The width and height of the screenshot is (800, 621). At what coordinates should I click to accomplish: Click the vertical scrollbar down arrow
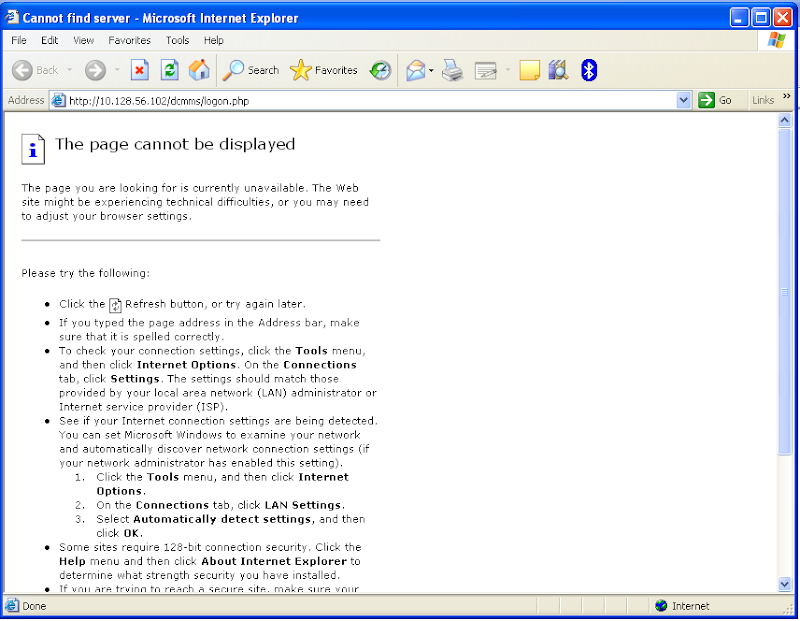784,583
